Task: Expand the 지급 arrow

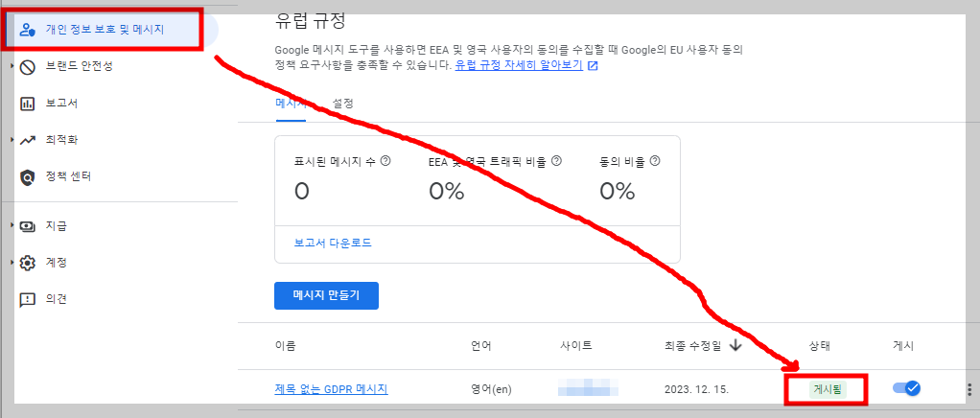Action: click(12, 225)
